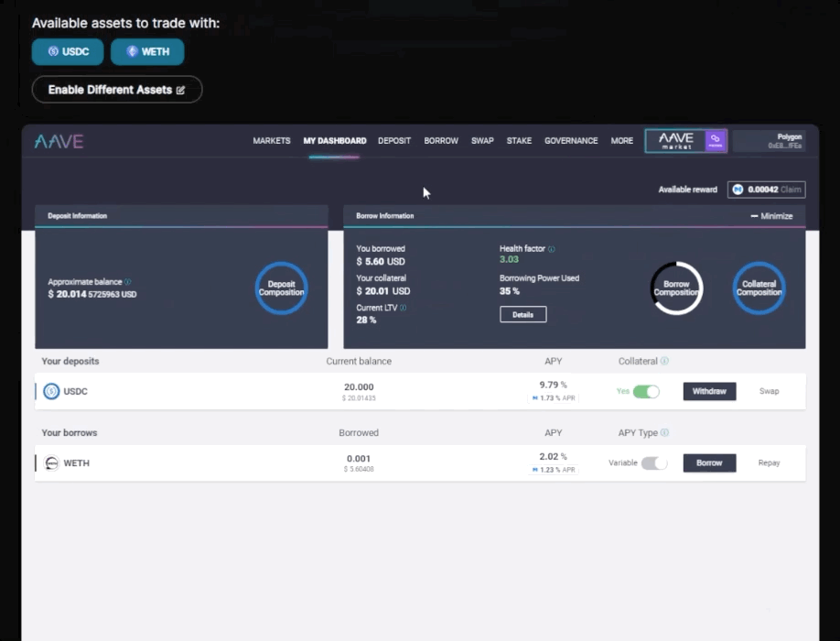
Task: Click Enable Different Assets button
Action: pos(117,90)
